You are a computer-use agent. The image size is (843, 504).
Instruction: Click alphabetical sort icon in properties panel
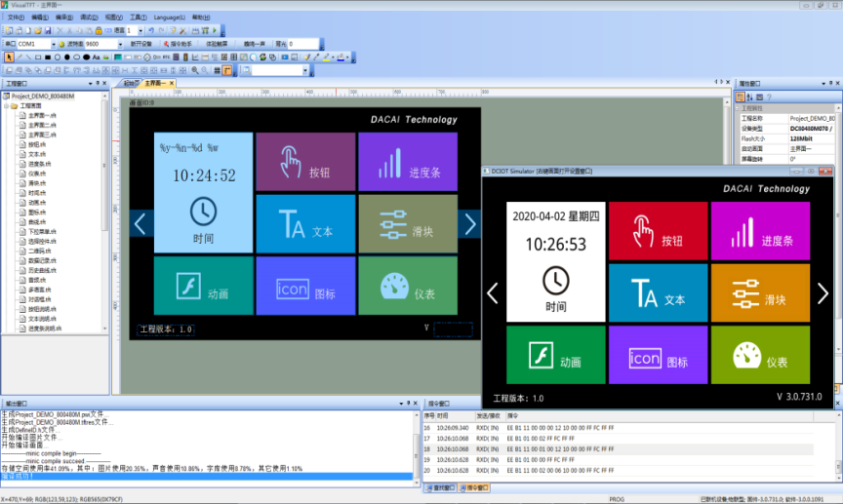point(750,97)
